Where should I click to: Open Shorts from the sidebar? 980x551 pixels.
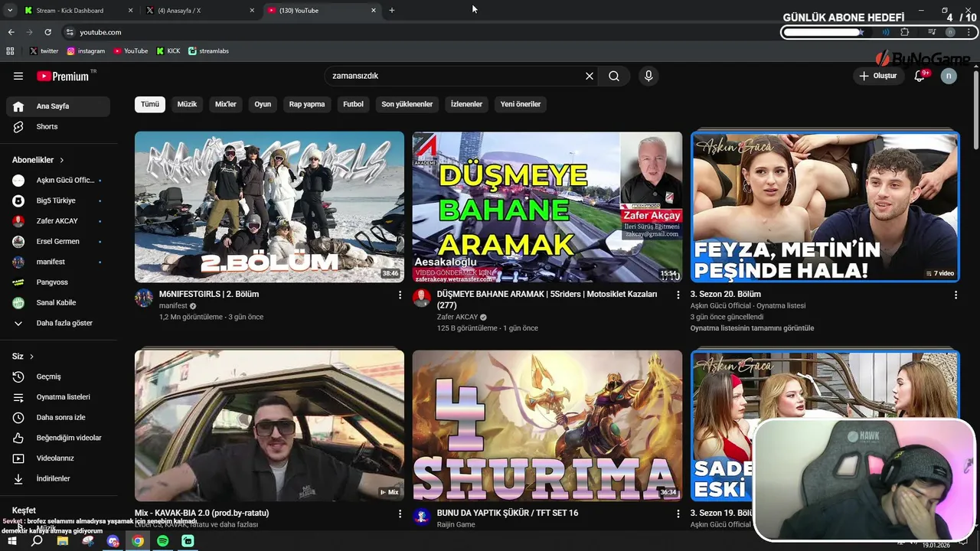point(58,126)
